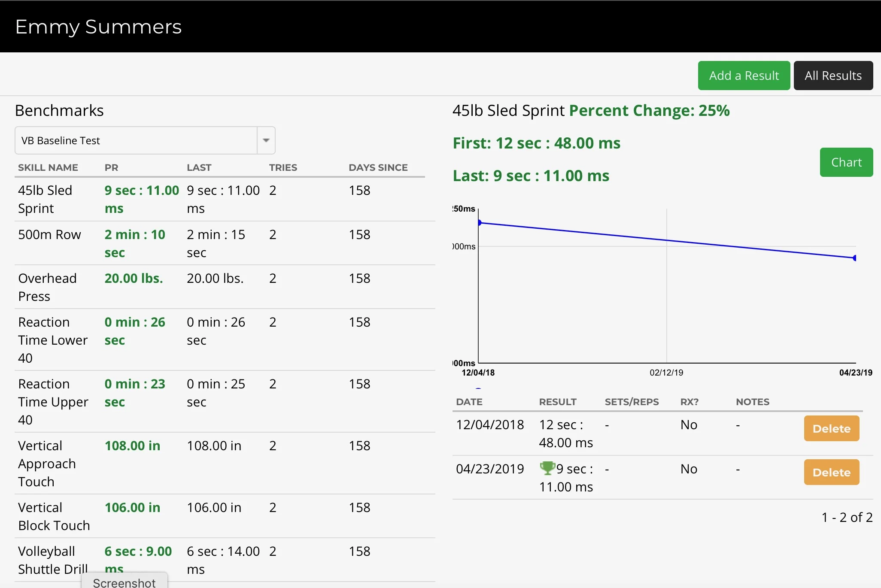
Task: Select Reaction Time Lower 40 row
Action: click(x=52, y=339)
